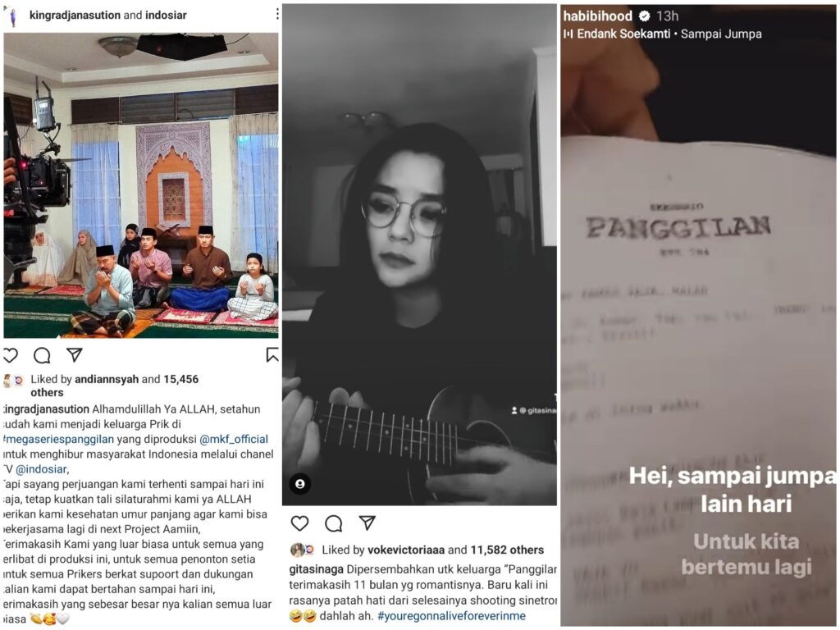
Task: Share the kingradjanasution post via paper plane
Action: (74, 354)
